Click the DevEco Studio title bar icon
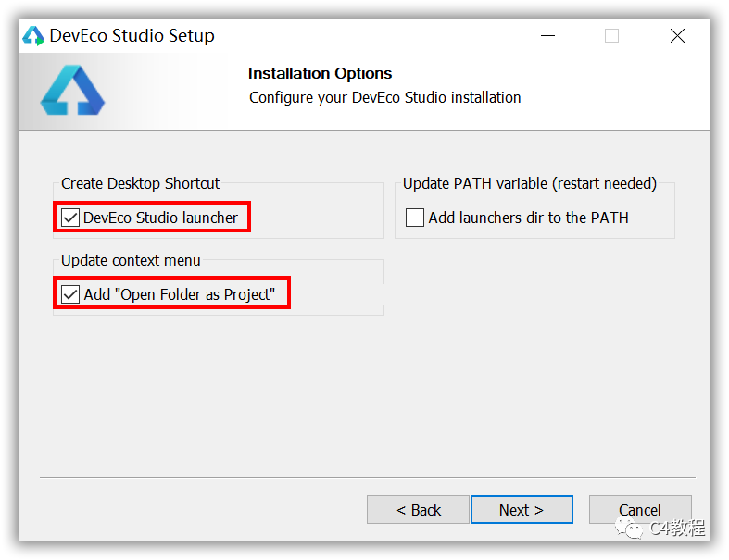Screen dimensions: 729x560 33,36
